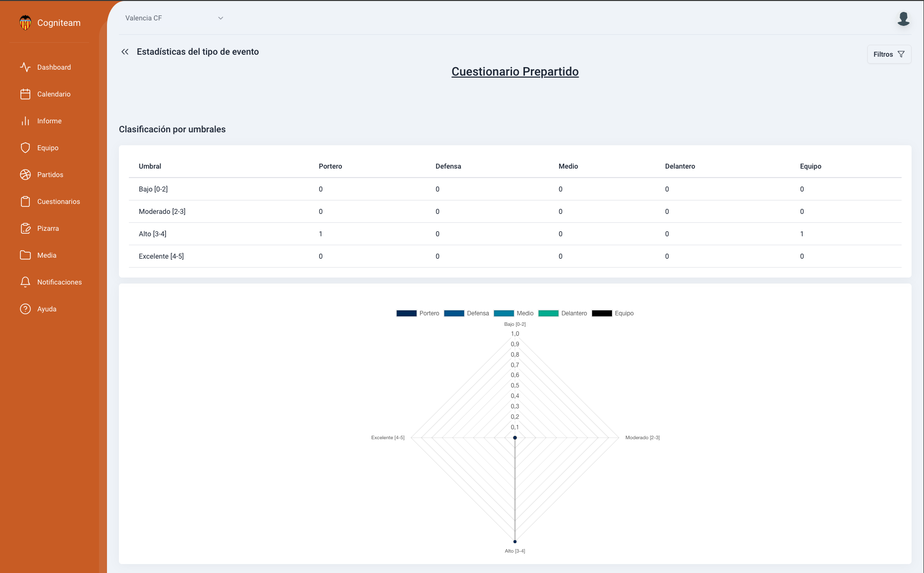Select the Informe bar chart icon
The image size is (924, 573).
click(25, 121)
